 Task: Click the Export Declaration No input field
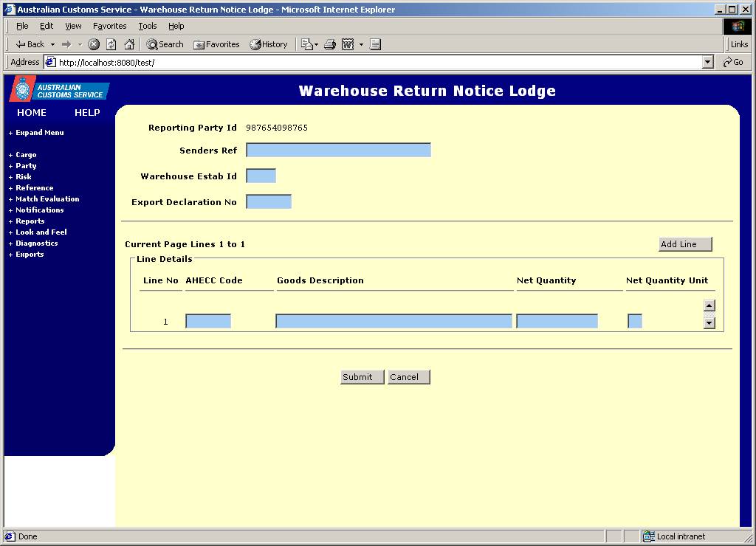pyautogui.click(x=269, y=201)
